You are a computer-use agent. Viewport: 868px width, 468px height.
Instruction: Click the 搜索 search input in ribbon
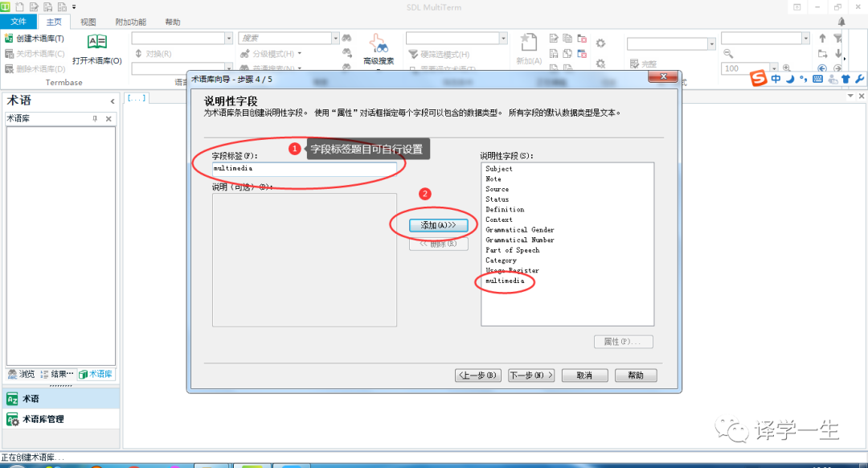[x=285, y=38]
